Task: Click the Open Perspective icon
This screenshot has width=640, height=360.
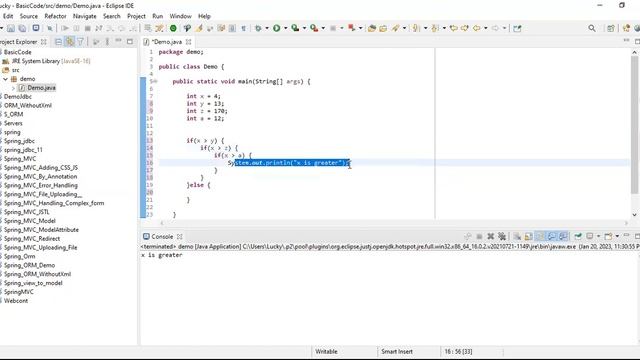Action: [x=611, y=28]
